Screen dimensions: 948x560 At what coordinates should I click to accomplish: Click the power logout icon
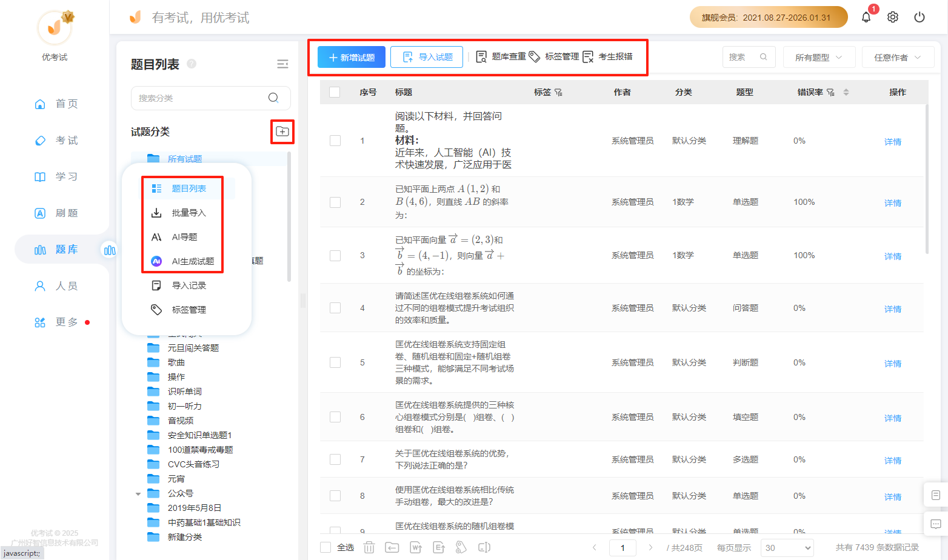(920, 17)
